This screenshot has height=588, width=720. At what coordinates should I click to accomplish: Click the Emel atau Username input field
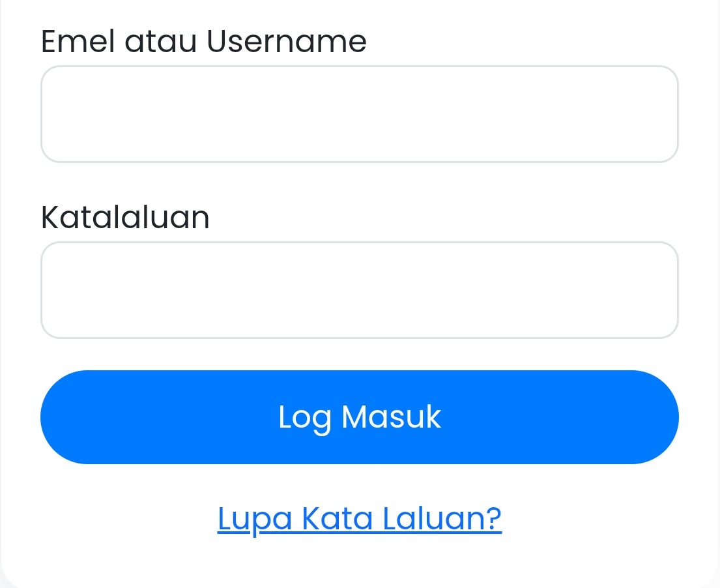359,114
